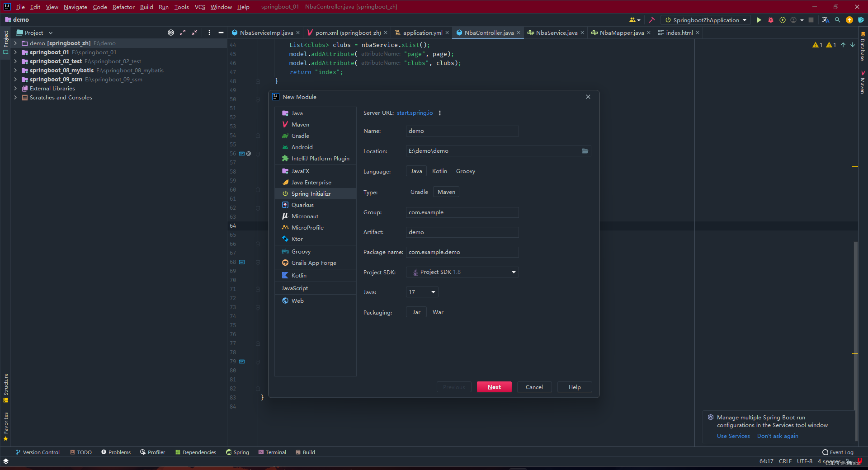Open the Structure side tool window
This screenshot has height=470, width=868.
pyautogui.click(x=5, y=388)
